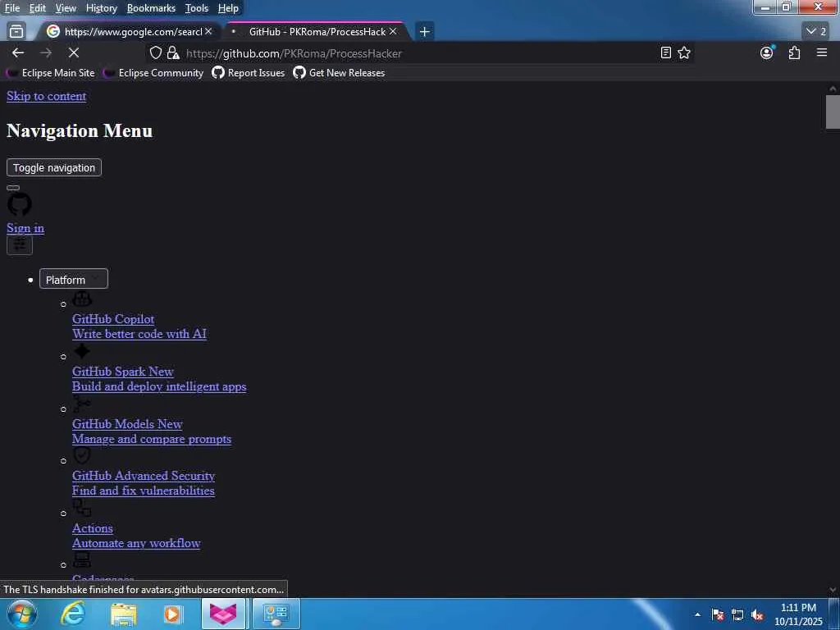Click Write better code with AI
The height and width of the screenshot is (630, 840).
pyautogui.click(x=139, y=334)
